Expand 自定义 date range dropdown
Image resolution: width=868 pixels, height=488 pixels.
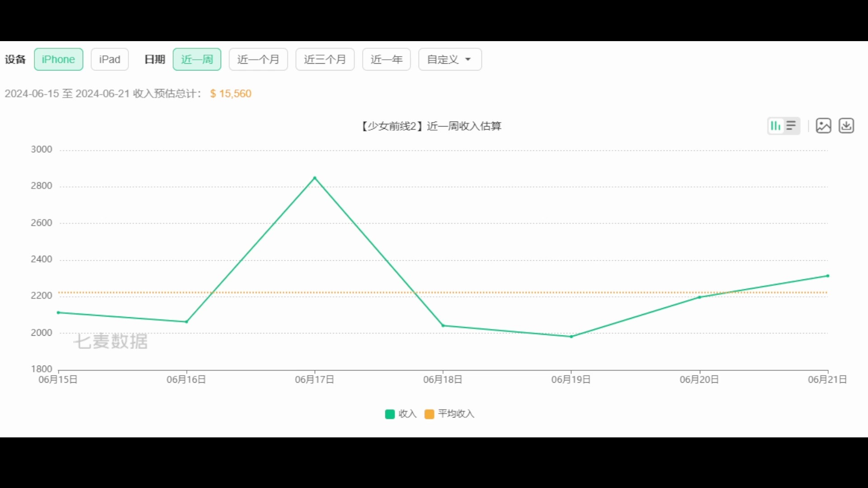449,59
